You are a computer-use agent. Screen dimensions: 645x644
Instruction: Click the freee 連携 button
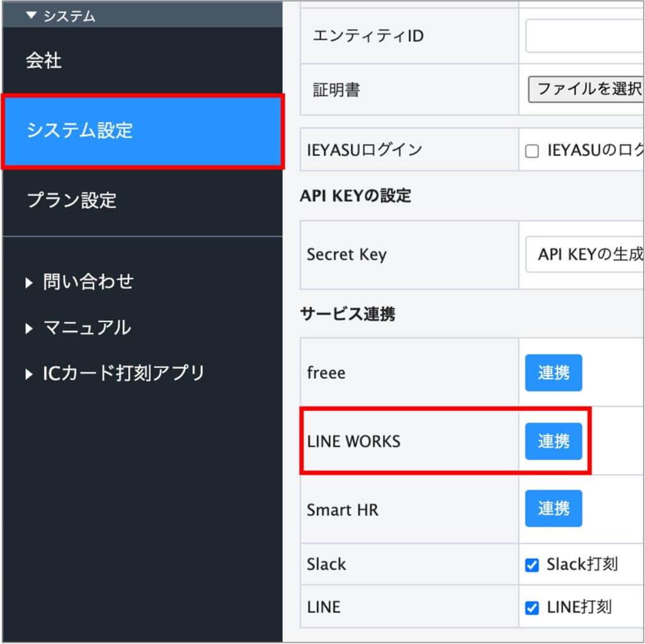[554, 373]
